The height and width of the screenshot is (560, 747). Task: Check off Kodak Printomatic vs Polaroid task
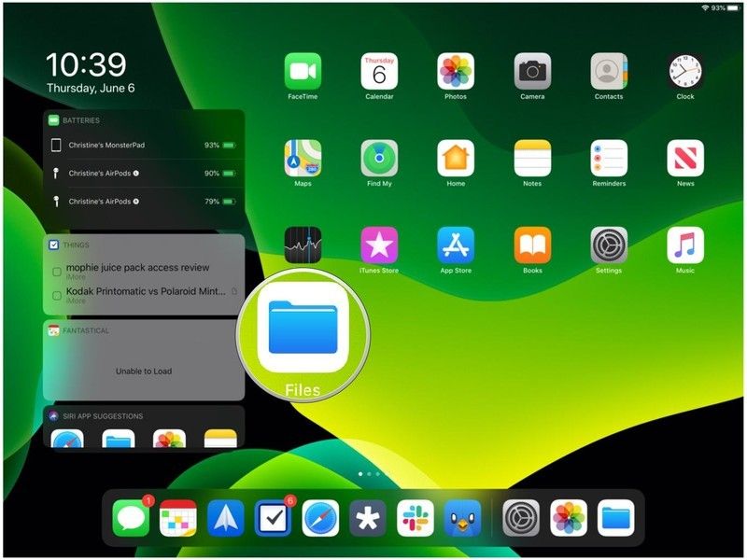point(57,295)
